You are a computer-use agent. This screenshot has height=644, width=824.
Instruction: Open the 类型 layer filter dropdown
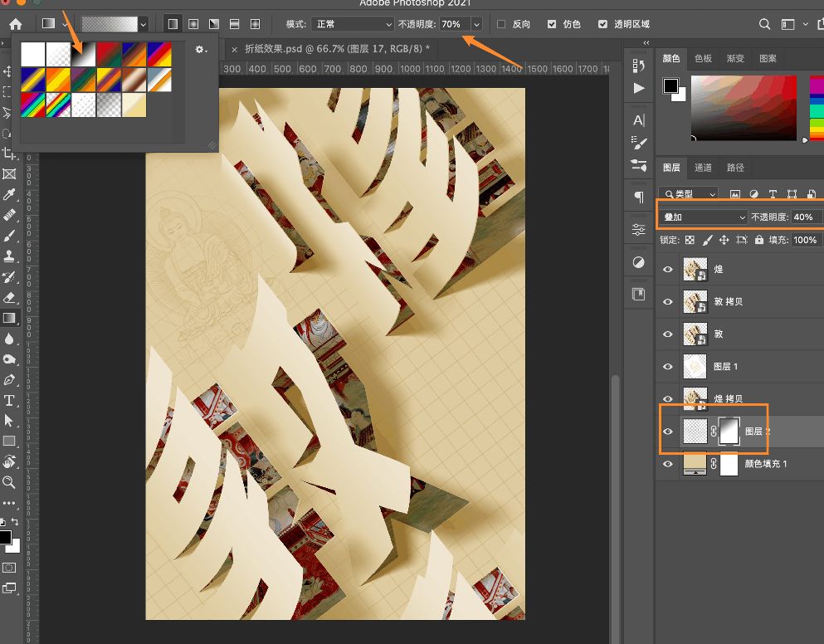[689, 194]
